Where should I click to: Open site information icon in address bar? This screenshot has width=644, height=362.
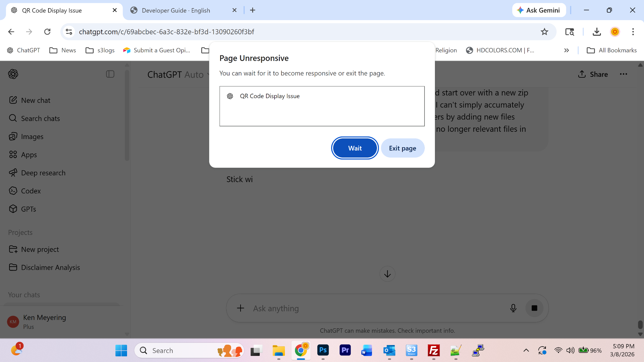(69, 32)
